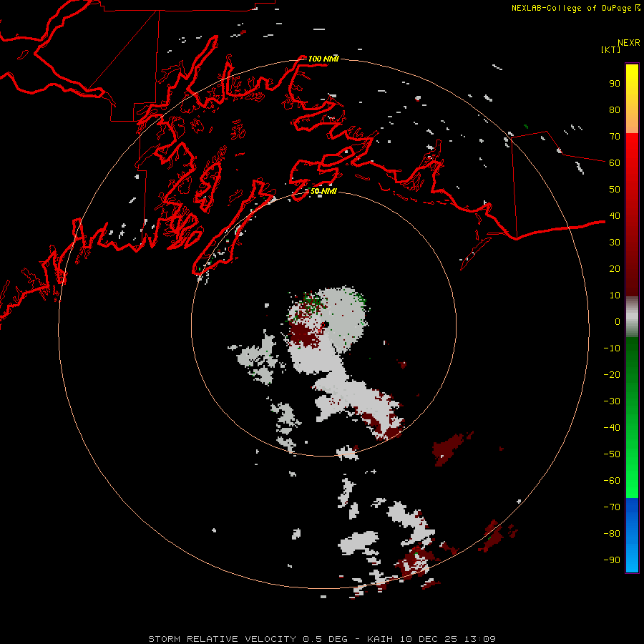Select the -10 value on velocity scale

click(612, 348)
